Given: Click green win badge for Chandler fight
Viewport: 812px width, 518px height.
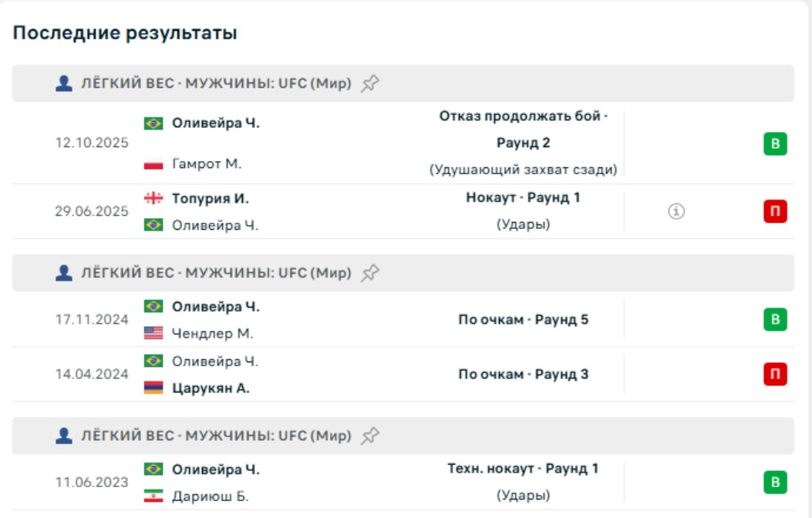Looking at the screenshot, I should pyautogui.click(x=775, y=319).
